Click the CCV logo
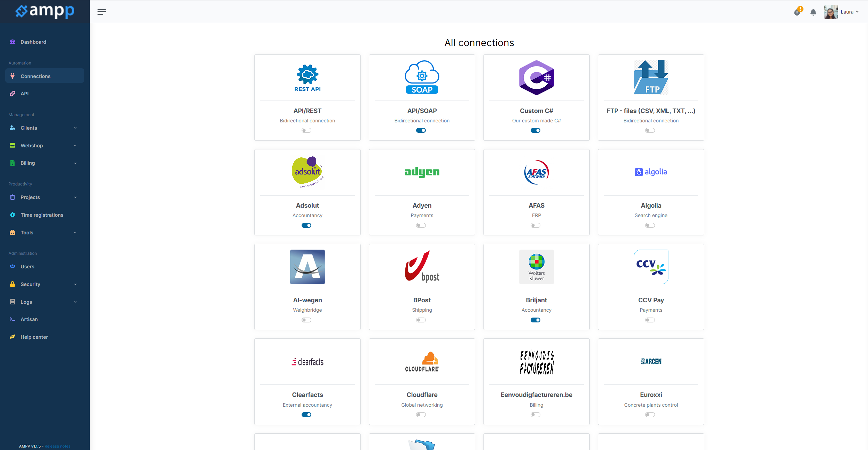Screen dimensions: 868x450 (x=651, y=267)
